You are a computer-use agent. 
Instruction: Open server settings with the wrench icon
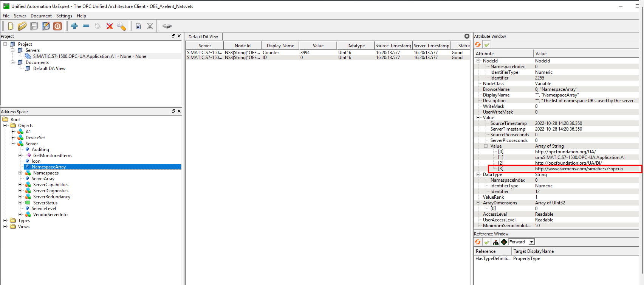click(x=121, y=26)
